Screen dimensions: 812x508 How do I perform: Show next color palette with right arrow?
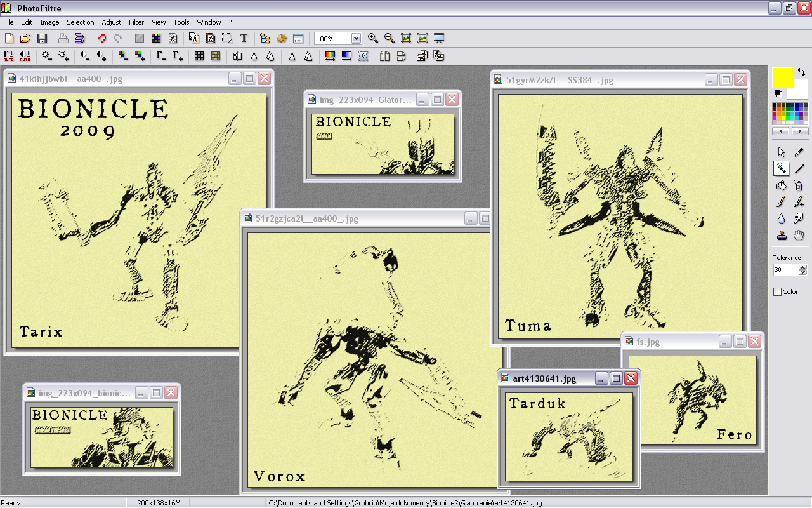point(799,131)
